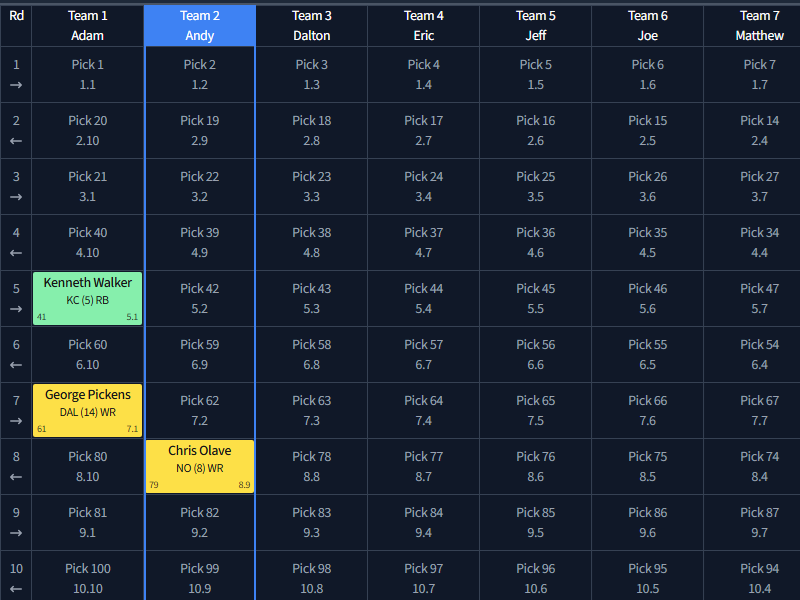Choose the Pick 36 cell 4.6

pos(536,242)
